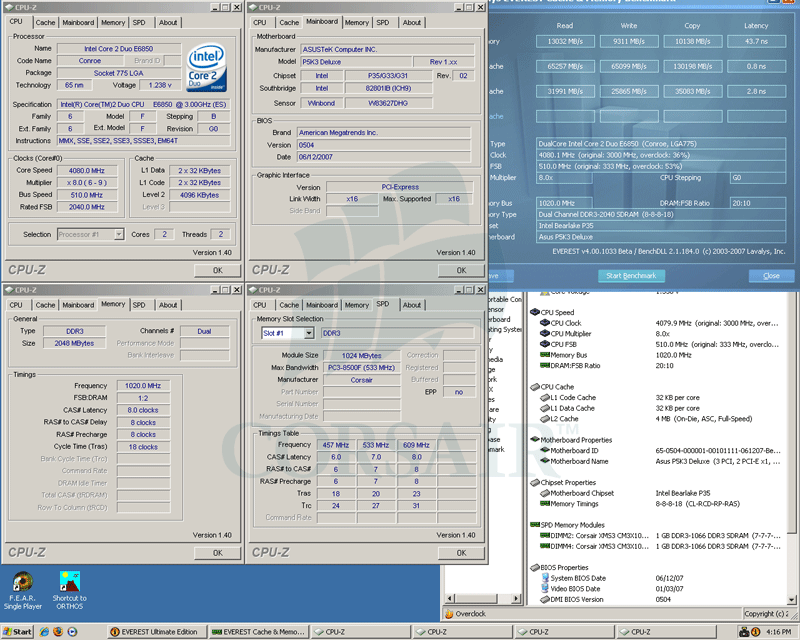This screenshot has height=640, width=800.
Task: Click the L2 Cache item icon
Action: [x=544, y=419]
